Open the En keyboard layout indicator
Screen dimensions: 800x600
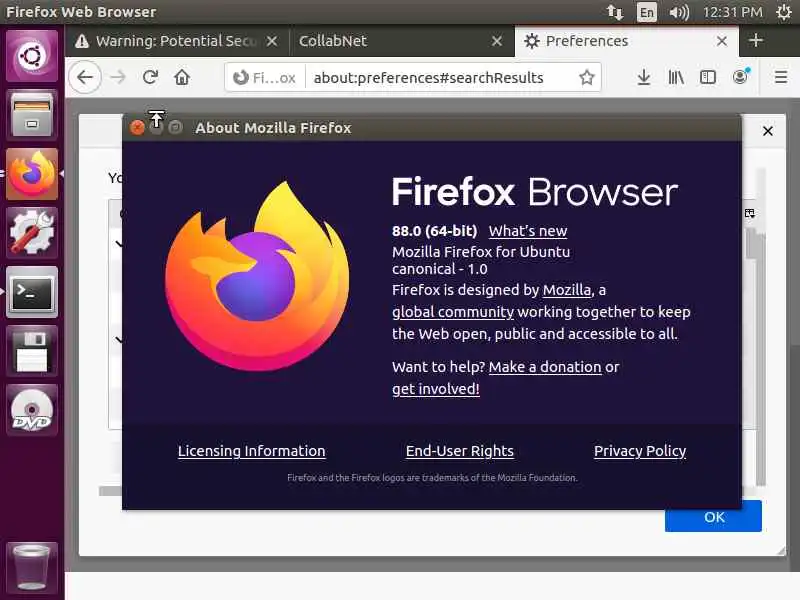646,12
